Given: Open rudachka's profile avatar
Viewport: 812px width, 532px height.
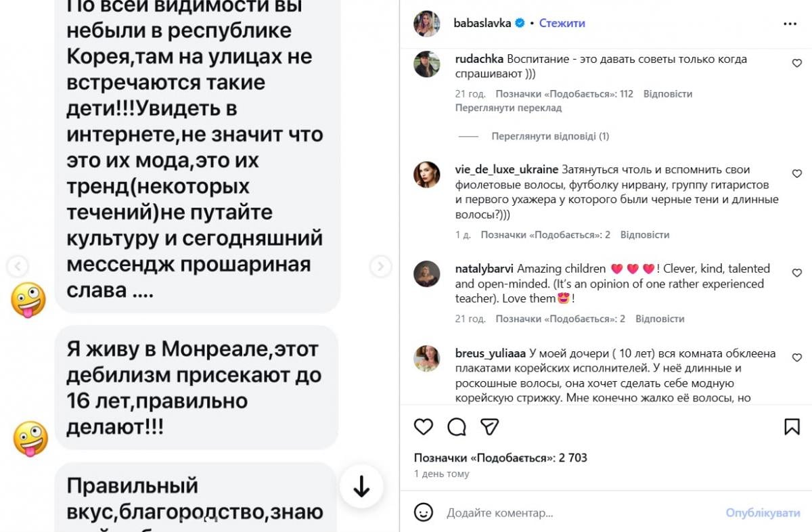Looking at the screenshot, I should 427,65.
